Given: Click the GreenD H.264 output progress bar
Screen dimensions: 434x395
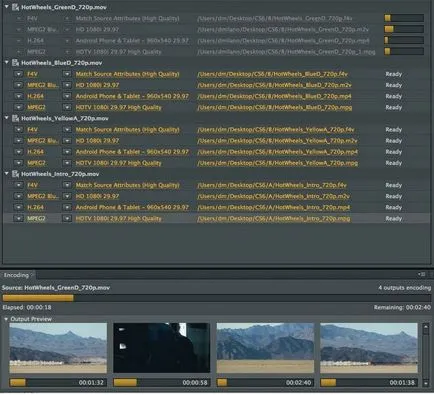Looking at the screenshot, I should coord(404,40).
